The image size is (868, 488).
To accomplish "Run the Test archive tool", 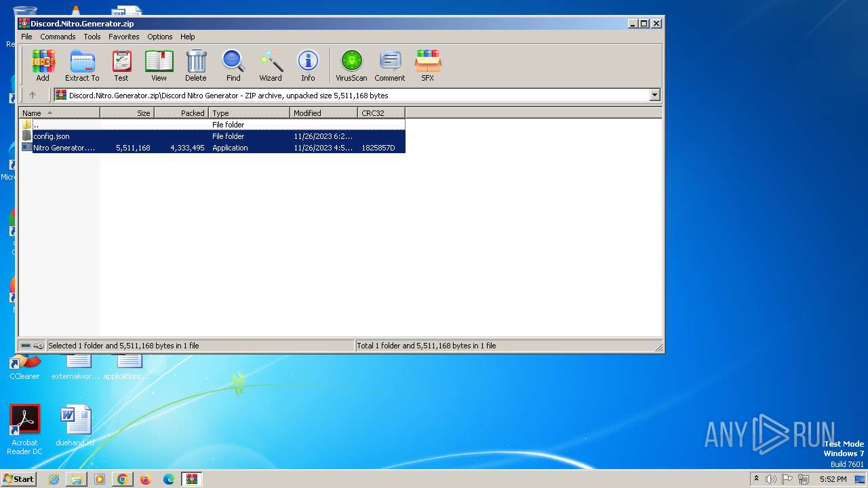I will (121, 66).
